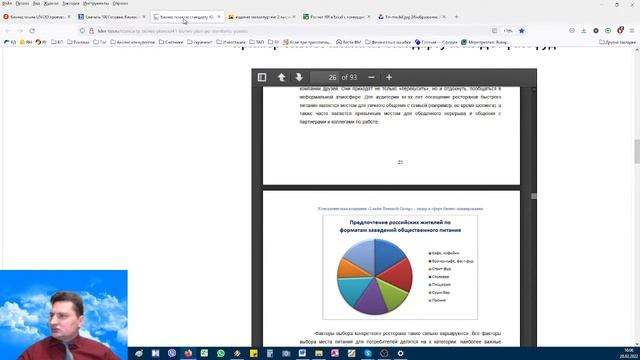The width and height of the screenshot is (640, 360).
Task: Expand Другие закладки folder
Action: pos(617,42)
